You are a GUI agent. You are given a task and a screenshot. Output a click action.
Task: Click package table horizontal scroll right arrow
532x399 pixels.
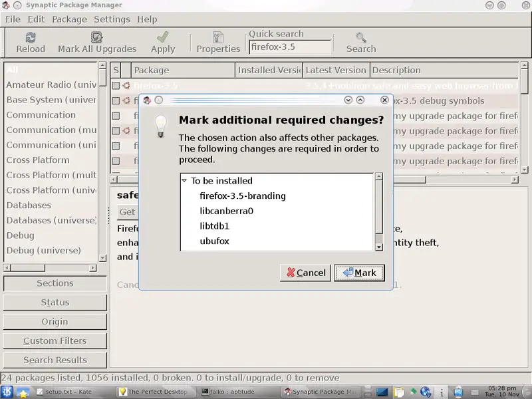(x=515, y=179)
